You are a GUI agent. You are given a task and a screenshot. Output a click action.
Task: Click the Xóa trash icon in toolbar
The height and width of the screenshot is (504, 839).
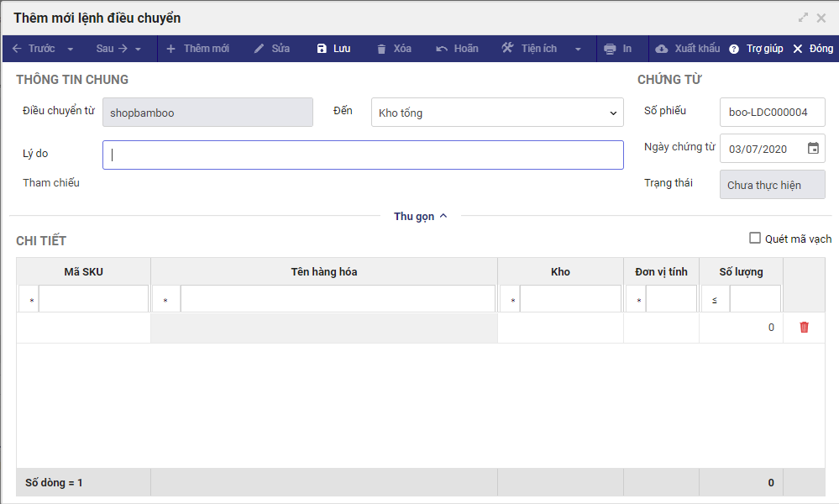(x=382, y=49)
